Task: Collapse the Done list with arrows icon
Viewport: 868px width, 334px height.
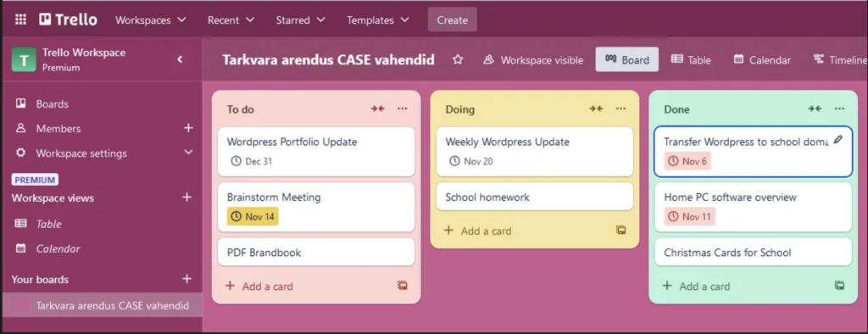Action: [815, 109]
